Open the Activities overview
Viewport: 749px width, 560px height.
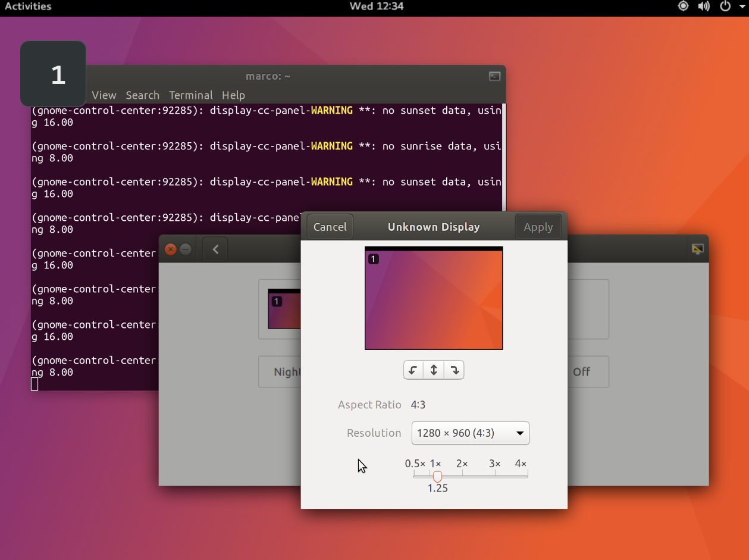tap(28, 7)
